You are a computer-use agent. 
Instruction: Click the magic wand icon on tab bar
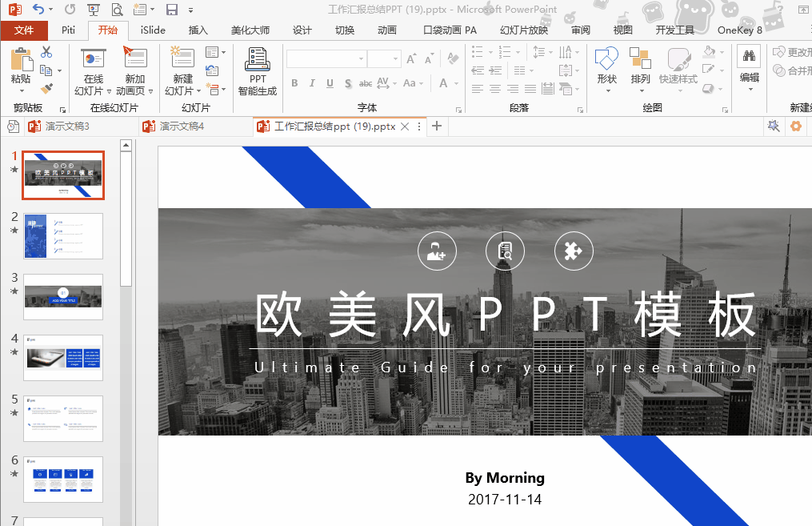773,126
